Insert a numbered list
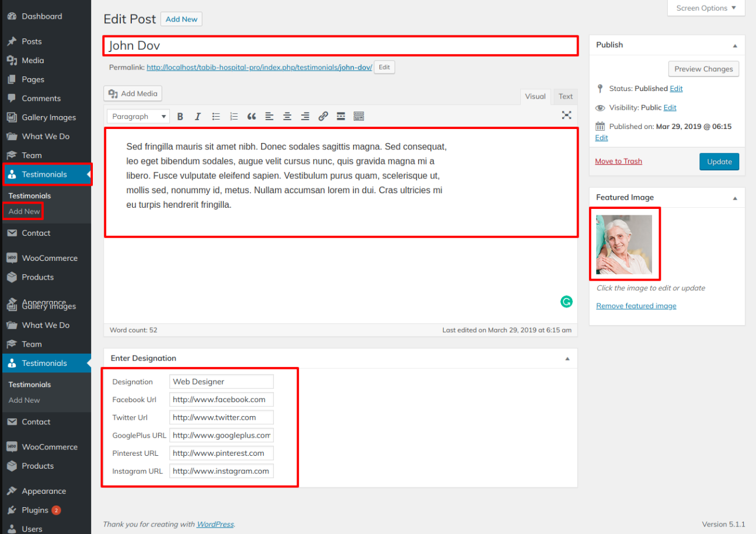756x534 pixels. [234, 117]
